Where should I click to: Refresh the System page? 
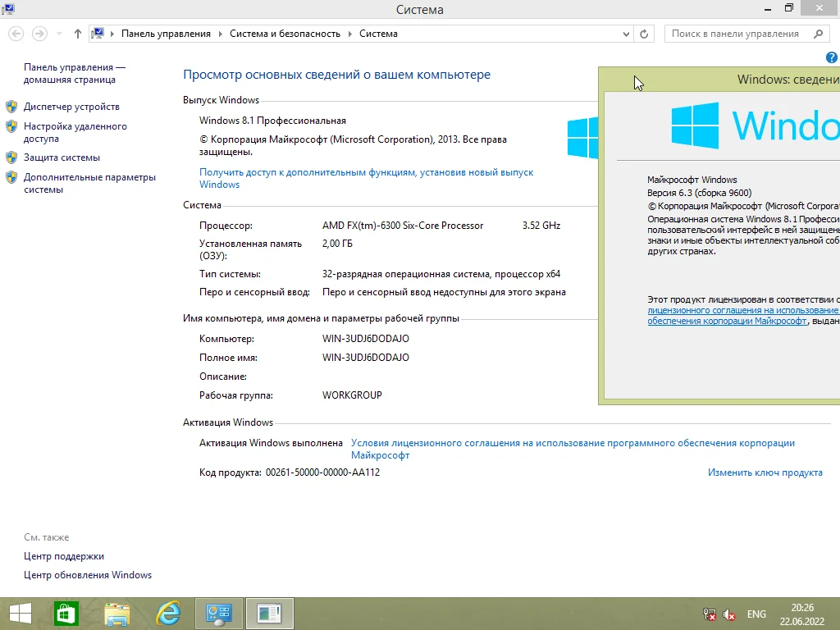644,34
